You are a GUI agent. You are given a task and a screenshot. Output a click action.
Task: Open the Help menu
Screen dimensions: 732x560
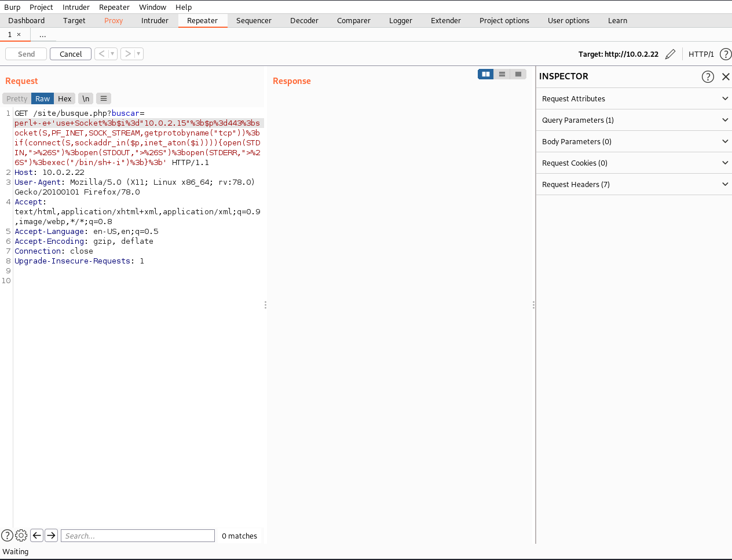coord(184,7)
